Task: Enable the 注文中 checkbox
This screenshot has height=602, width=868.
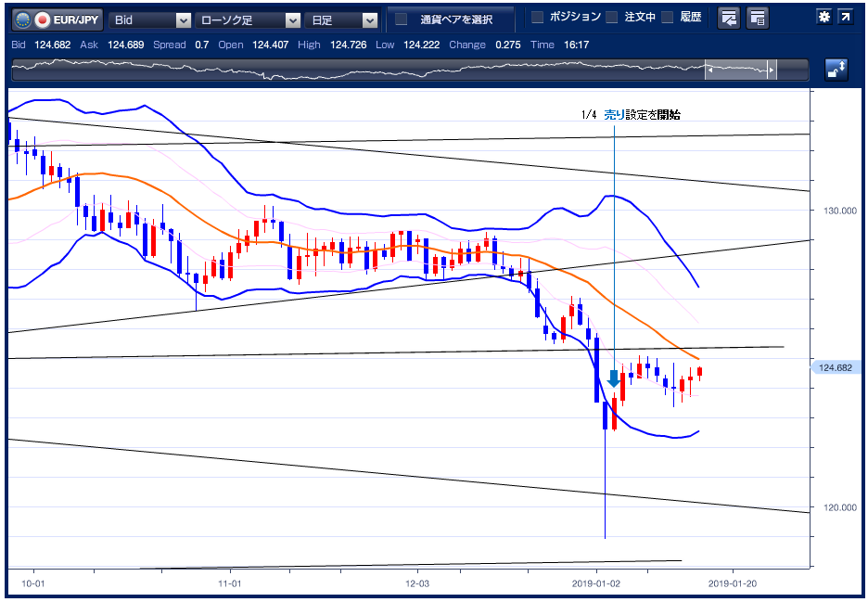Action: pos(612,18)
